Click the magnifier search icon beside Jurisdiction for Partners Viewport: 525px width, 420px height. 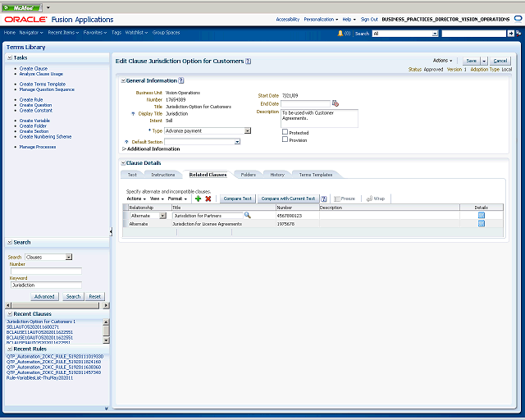pyautogui.click(x=248, y=216)
